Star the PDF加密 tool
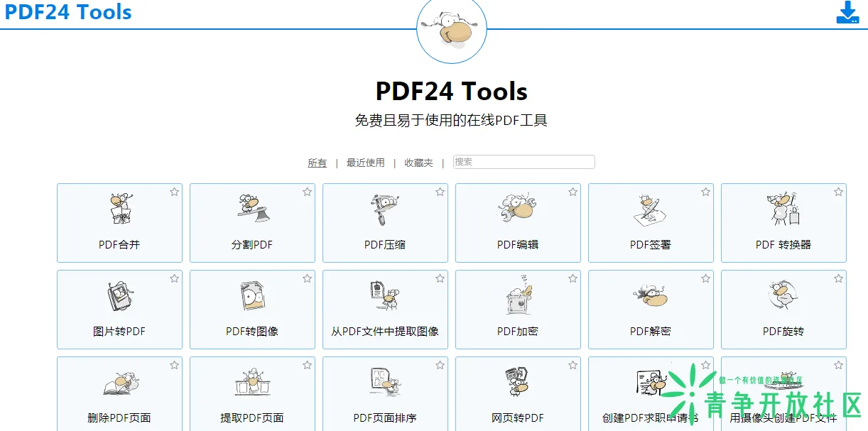 573,278
